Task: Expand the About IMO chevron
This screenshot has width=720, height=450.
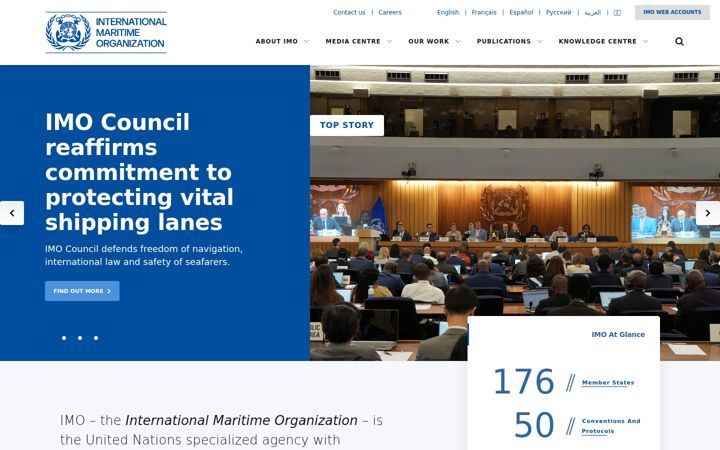Action: 306,41
